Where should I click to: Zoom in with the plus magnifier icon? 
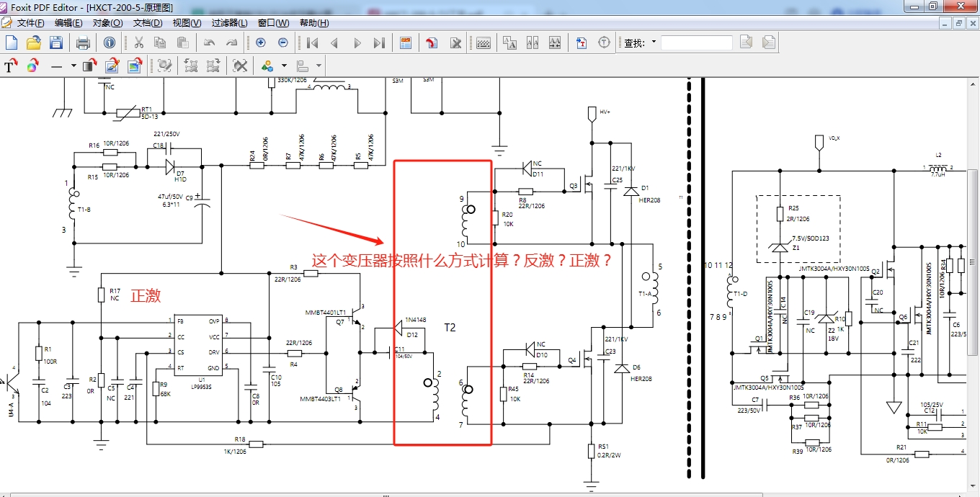click(260, 43)
